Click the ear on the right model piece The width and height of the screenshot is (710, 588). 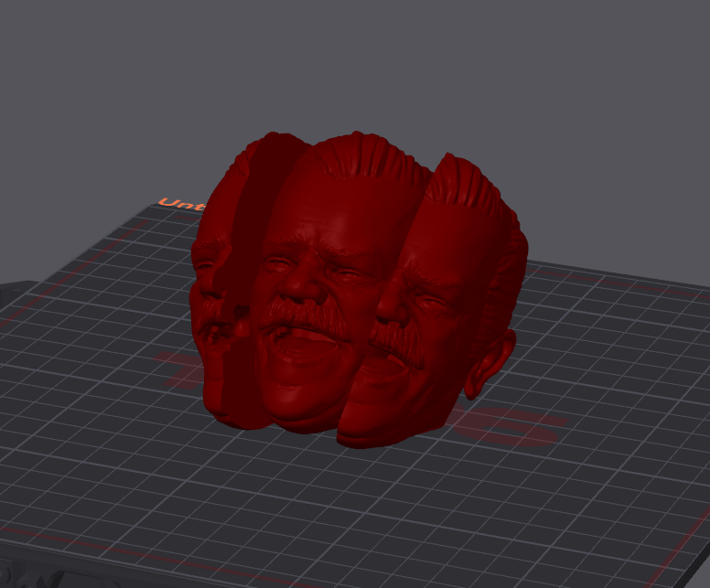[489, 364]
